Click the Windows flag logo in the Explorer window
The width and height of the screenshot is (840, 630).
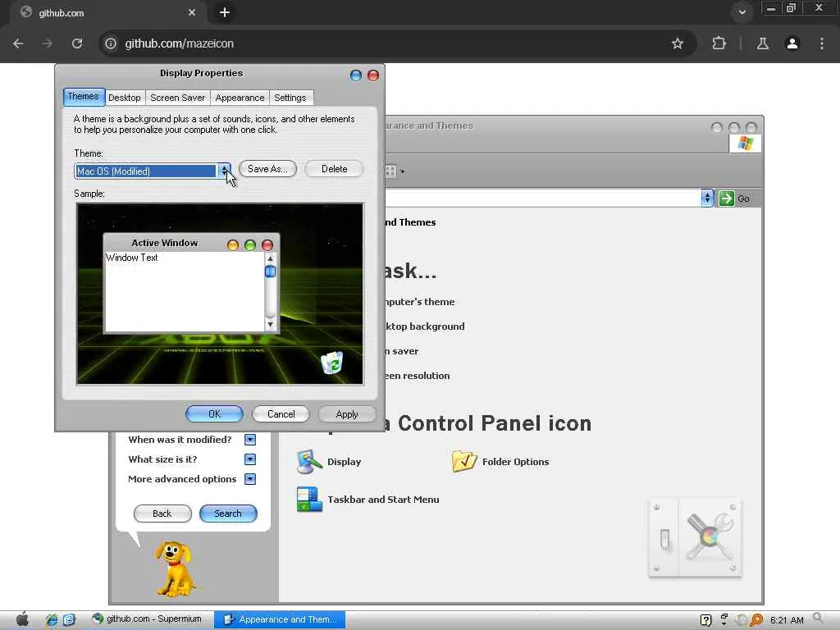coord(745,143)
